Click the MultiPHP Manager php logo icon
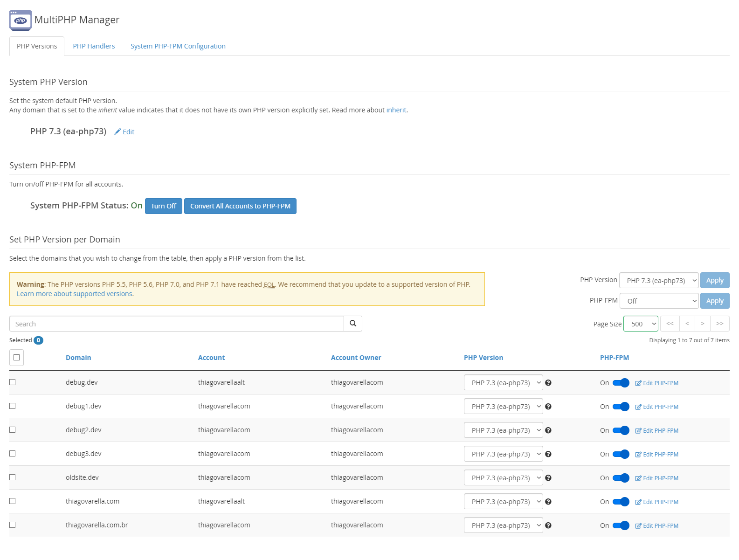 (x=21, y=20)
